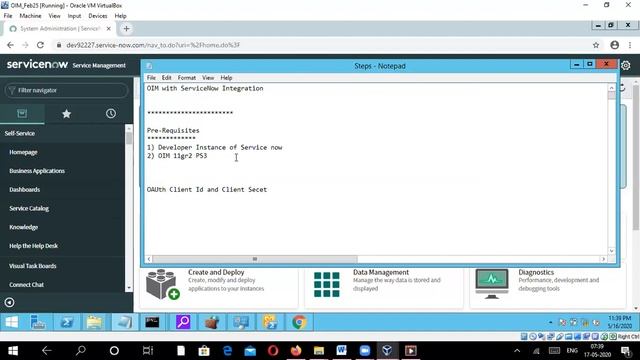Click the Diagnostics monitor icon
The image size is (640, 360).
[x=491, y=284]
